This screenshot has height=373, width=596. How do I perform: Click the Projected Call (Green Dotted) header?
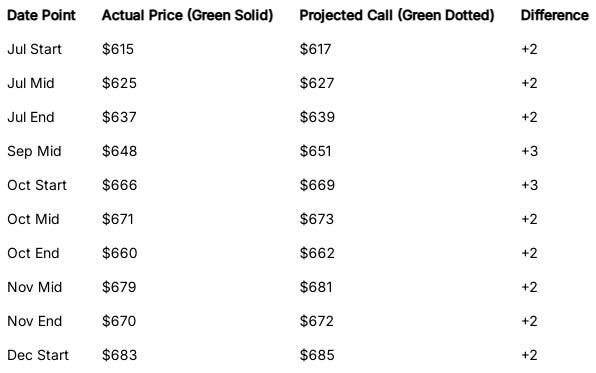[x=397, y=15]
